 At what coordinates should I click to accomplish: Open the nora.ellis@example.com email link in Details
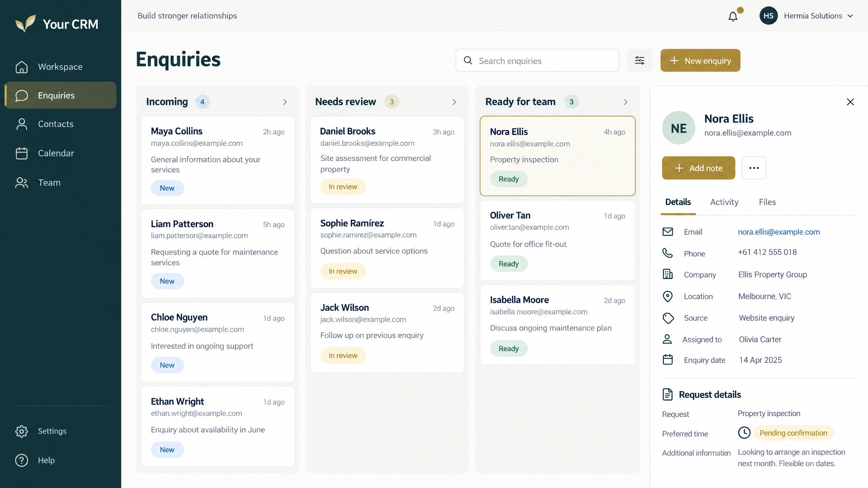779,232
